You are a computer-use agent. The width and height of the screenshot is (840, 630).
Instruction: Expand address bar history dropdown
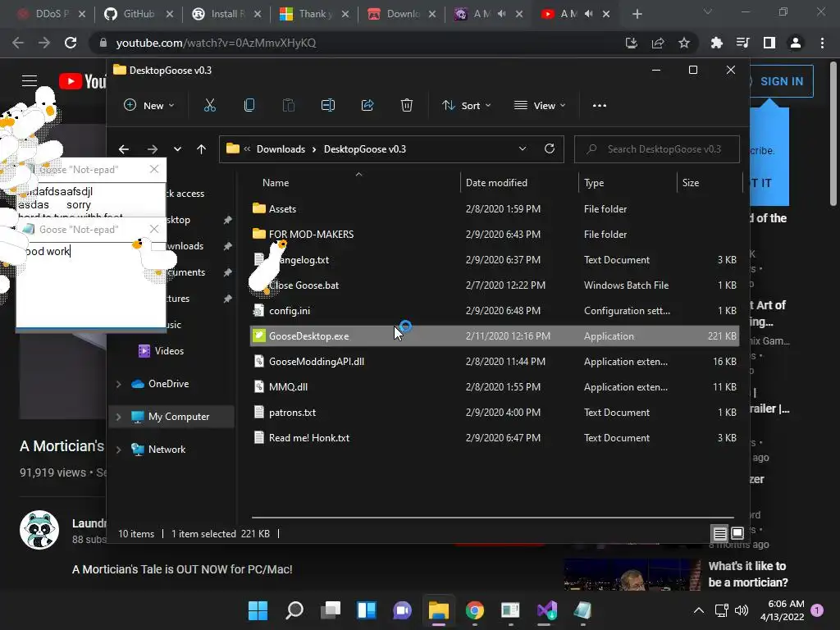[523, 149]
